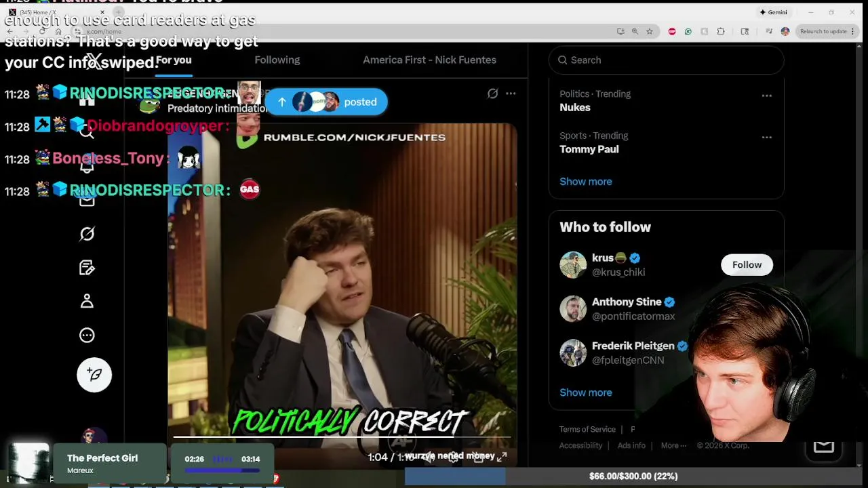Open the Messages envelope drawer icon
Viewport: 868px width, 488px height.
[x=824, y=446]
